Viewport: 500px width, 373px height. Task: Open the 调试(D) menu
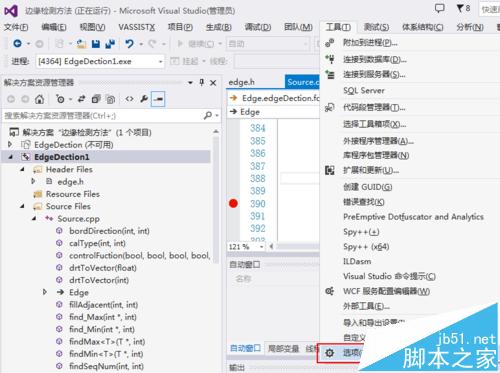point(258,27)
